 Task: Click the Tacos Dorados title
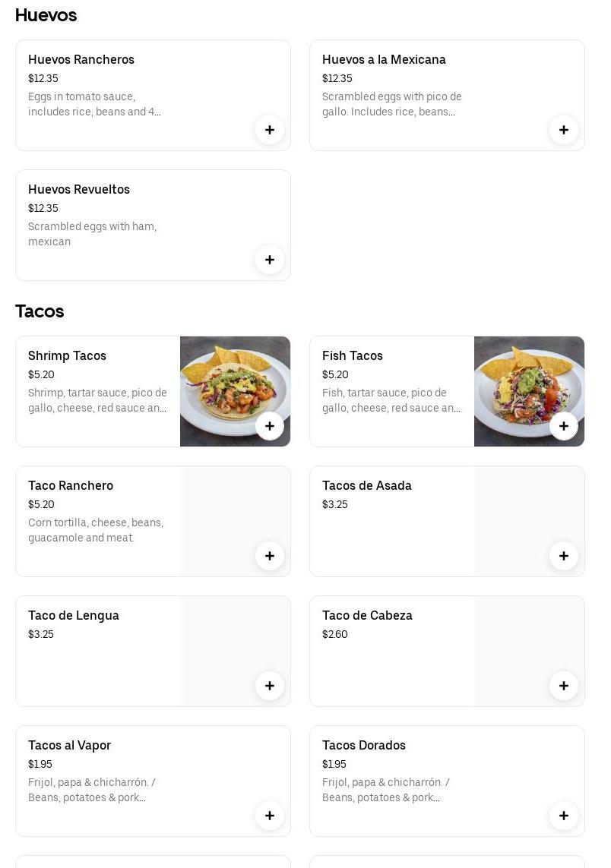(364, 746)
